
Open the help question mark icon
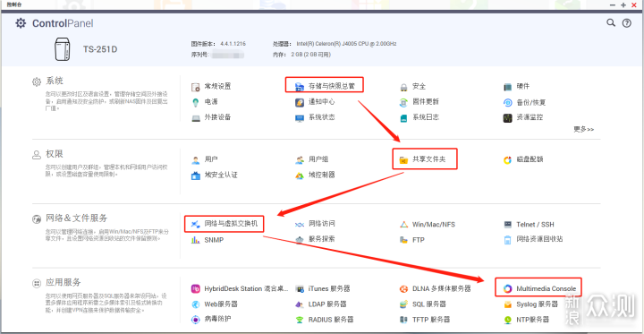[x=626, y=23]
